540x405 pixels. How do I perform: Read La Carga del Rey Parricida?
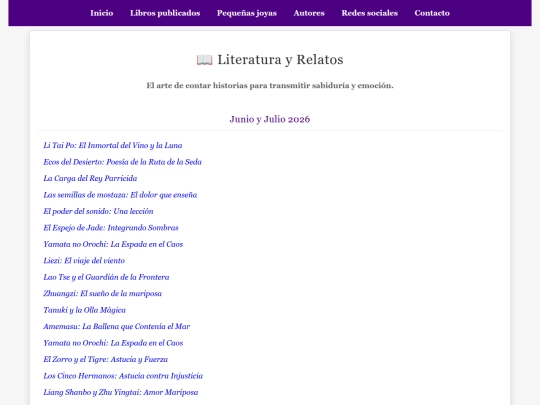[90, 178]
